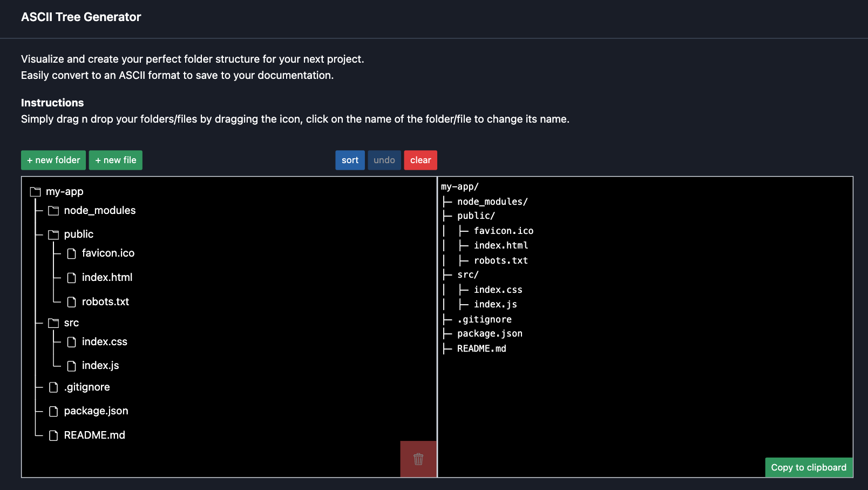Rename package.json file name
Screen dimensions: 868x490
(x=96, y=411)
